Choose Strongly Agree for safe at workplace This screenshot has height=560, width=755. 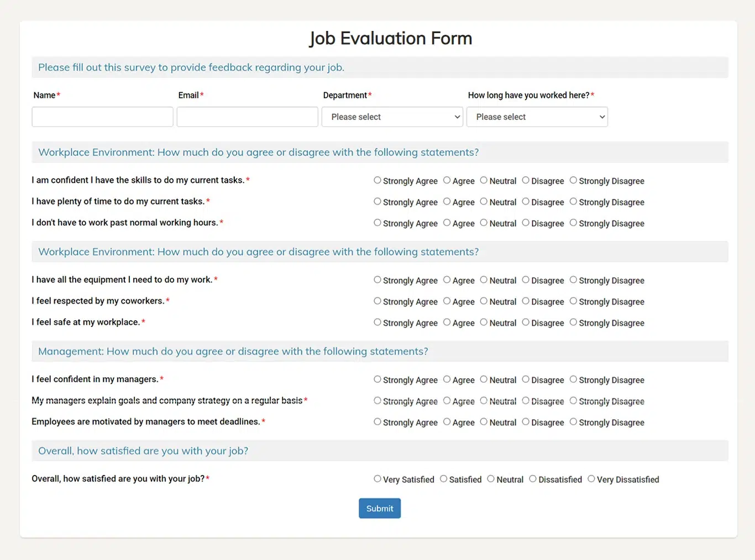pyautogui.click(x=377, y=322)
